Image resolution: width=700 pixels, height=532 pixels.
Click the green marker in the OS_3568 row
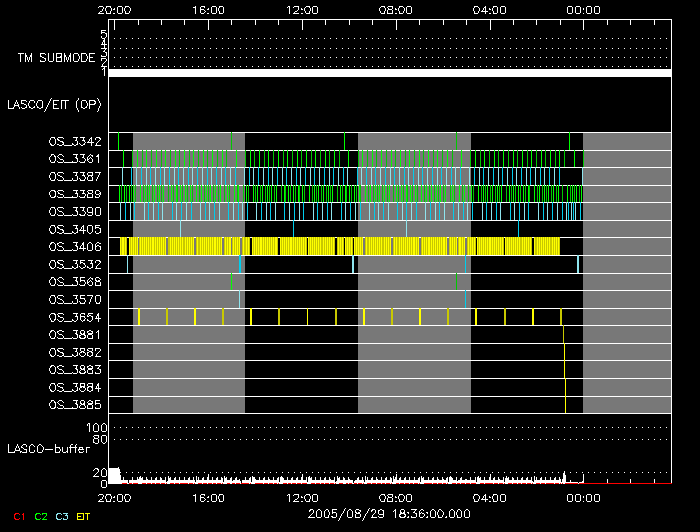click(456, 281)
